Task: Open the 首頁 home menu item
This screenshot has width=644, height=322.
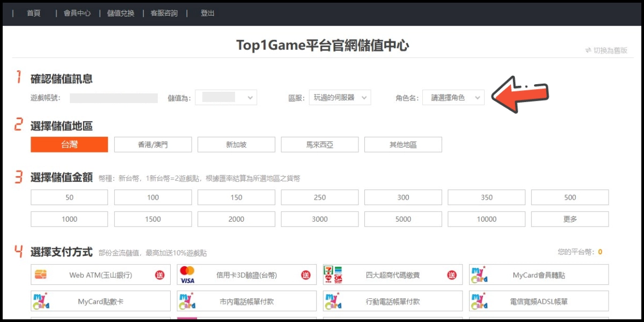Action: pyautogui.click(x=34, y=13)
